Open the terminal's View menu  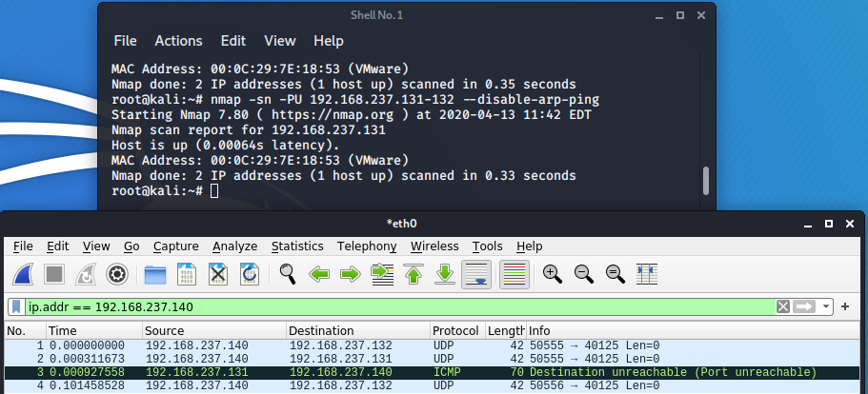click(279, 41)
